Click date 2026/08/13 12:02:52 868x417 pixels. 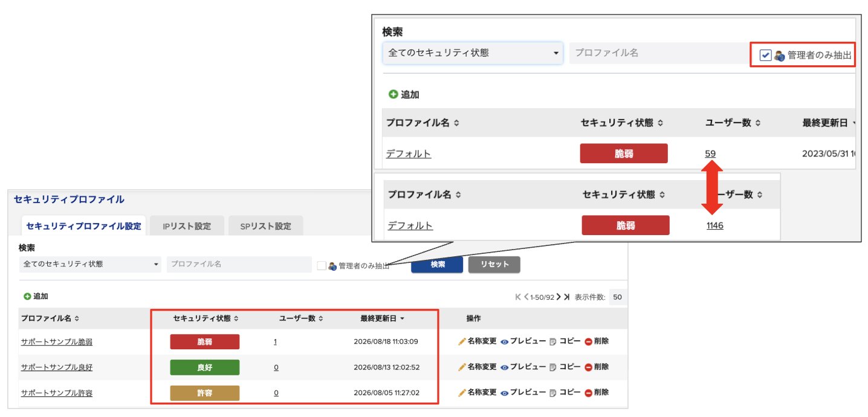coord(386,367)
